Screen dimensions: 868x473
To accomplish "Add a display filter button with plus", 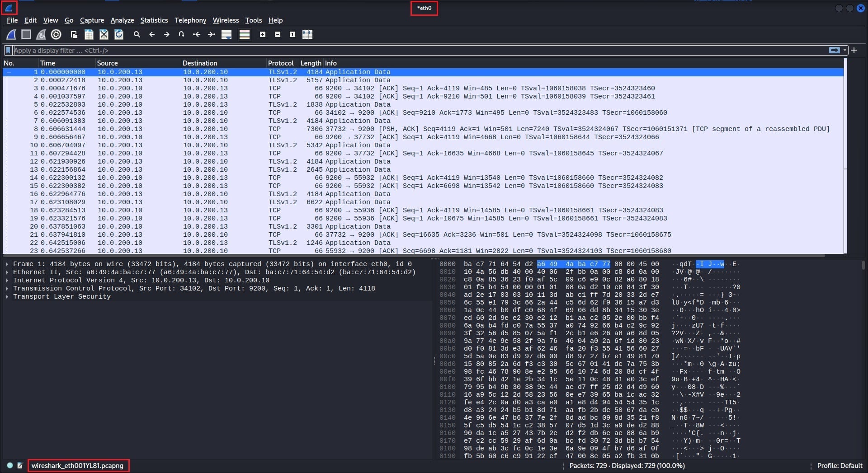I will (854, 50).
